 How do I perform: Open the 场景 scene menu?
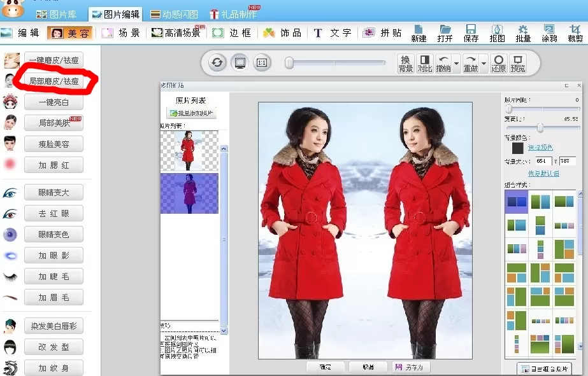(121, 33)
